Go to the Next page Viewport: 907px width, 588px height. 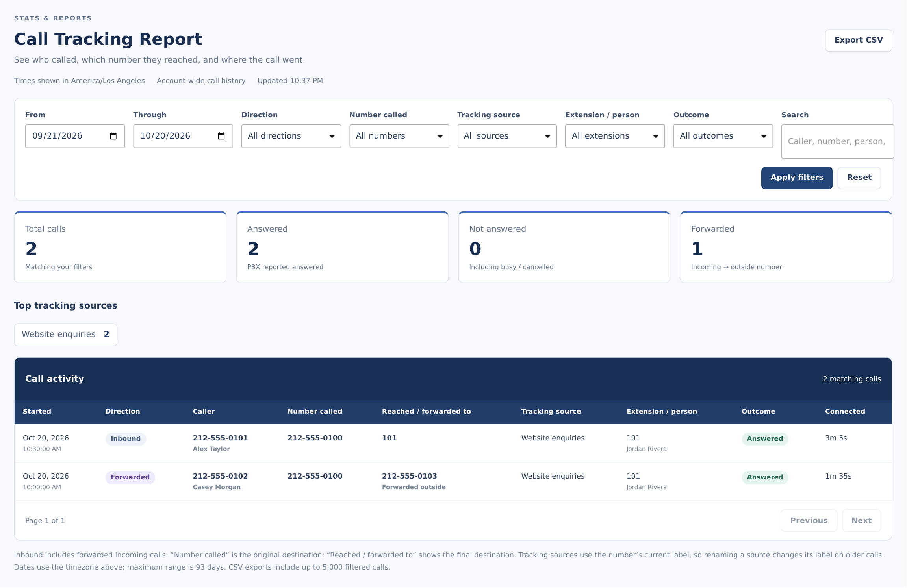click(x=861, y=521)
